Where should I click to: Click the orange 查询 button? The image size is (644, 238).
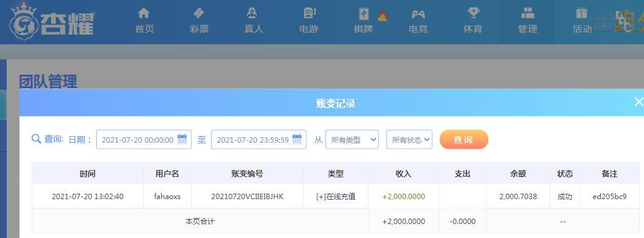coord(464,140)
